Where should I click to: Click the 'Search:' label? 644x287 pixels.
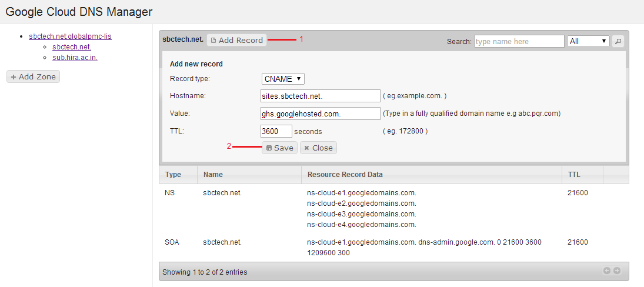click(459, 42)
